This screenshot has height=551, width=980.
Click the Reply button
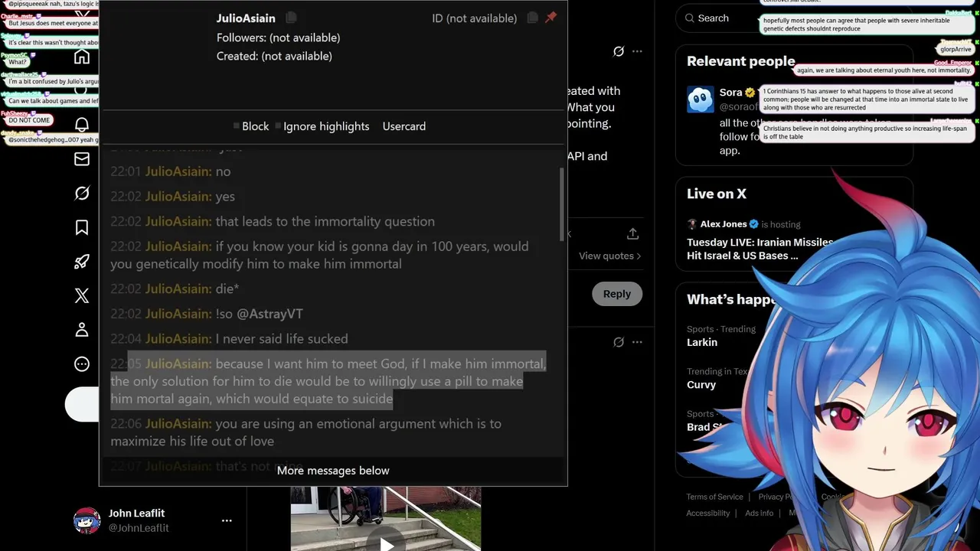[x=616, y=294]
